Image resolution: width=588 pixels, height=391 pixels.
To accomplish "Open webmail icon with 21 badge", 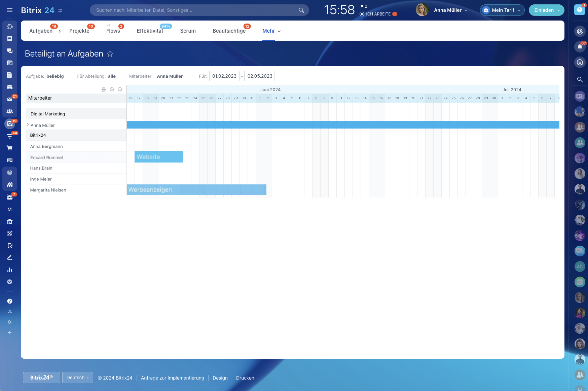I will tap(10, 99).
